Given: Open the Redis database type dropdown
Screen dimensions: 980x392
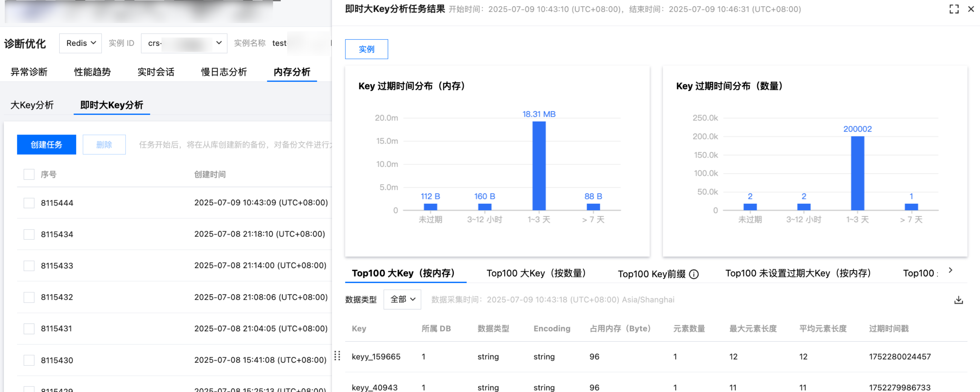Looking at the screenshot, I should 80,43.
